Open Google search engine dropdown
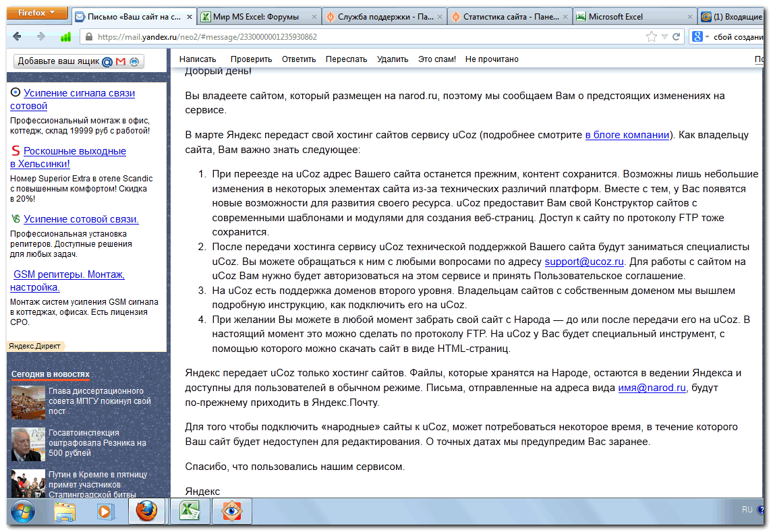Viewport: 771px width, 532px height. coord(700,36)
